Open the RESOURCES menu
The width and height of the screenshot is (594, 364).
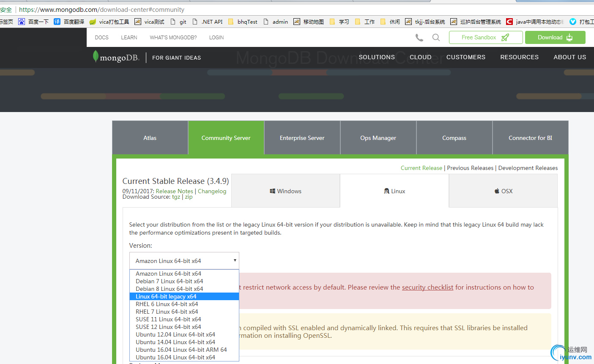[520, 57]
